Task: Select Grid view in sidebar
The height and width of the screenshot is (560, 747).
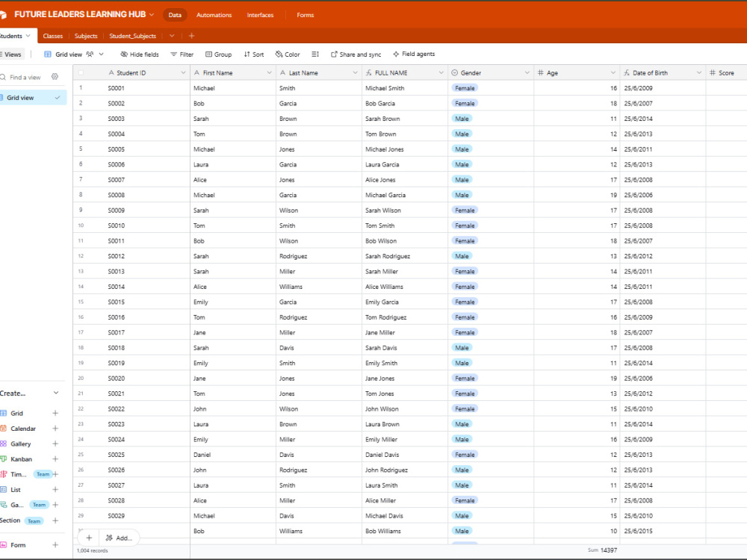Action: [32, 98]
